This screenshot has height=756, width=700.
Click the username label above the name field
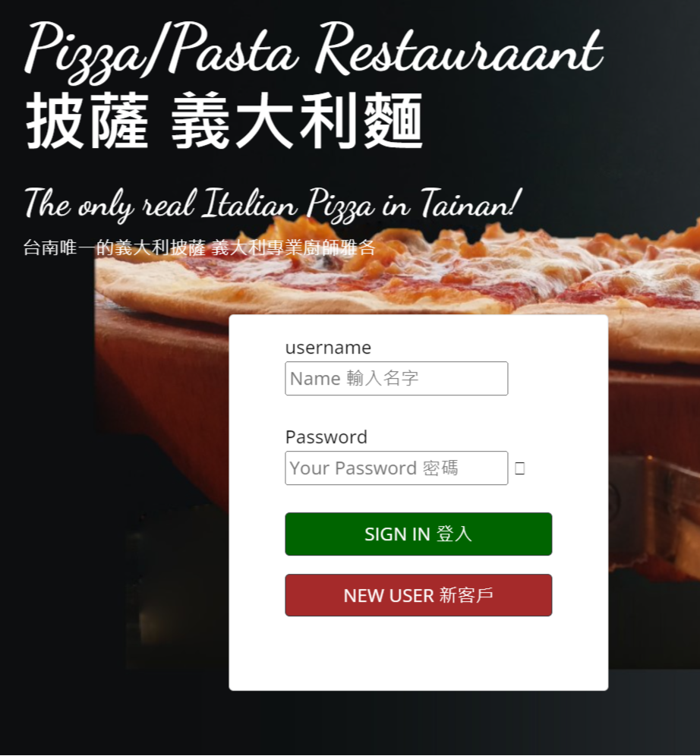point(328,348)
